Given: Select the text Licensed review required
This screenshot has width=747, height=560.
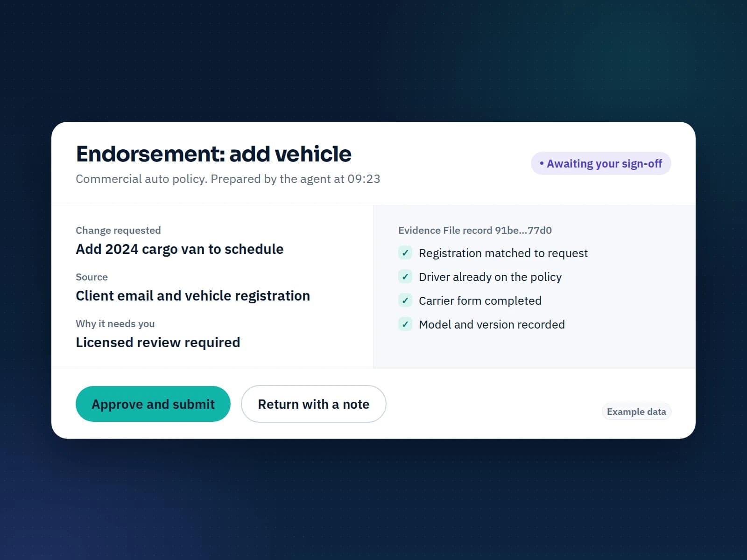Looking at the screenshot, I should [158, 343].
